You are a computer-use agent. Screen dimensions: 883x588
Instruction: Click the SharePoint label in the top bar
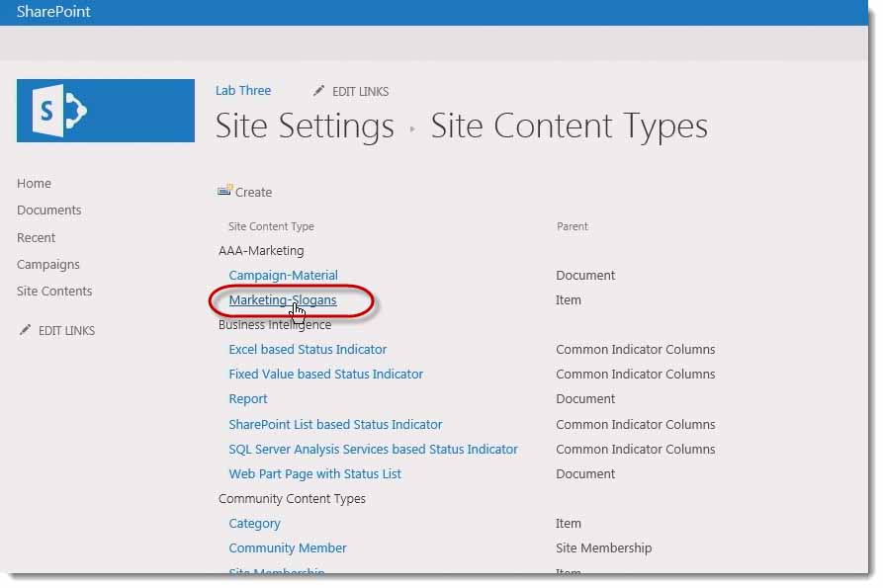coord(52,12)
